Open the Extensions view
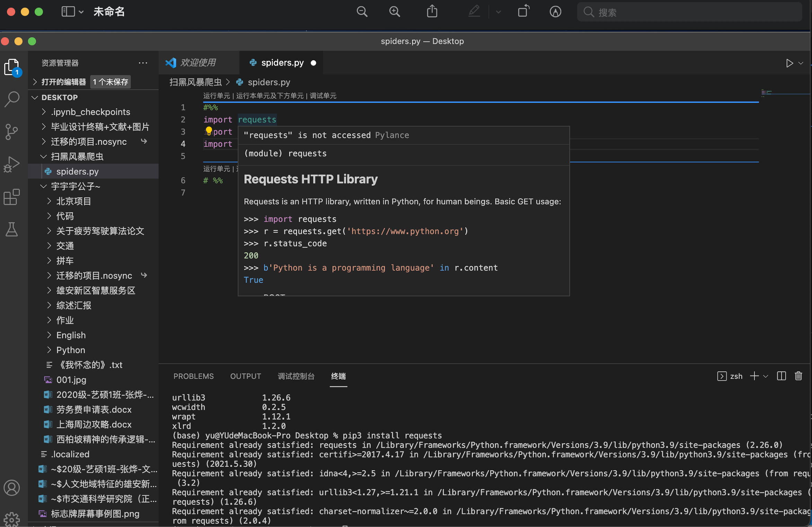The image size is (812, 527). click(12, 197)
